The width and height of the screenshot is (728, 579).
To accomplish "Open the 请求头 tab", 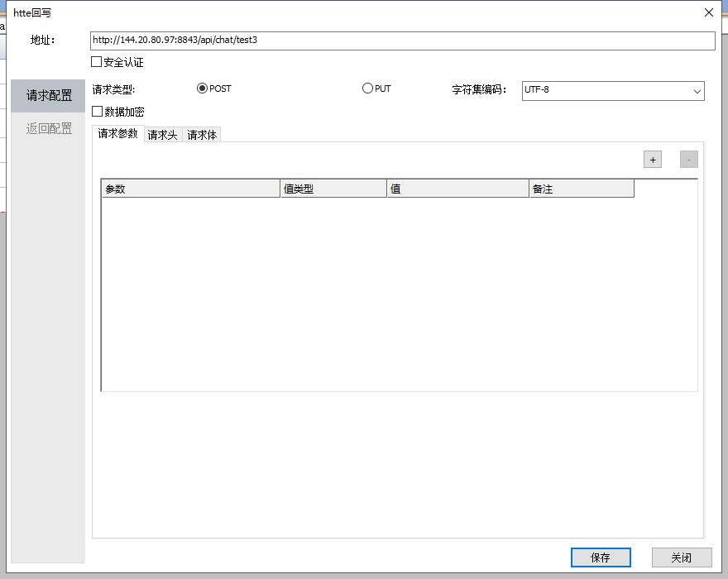I will point(162,135).
